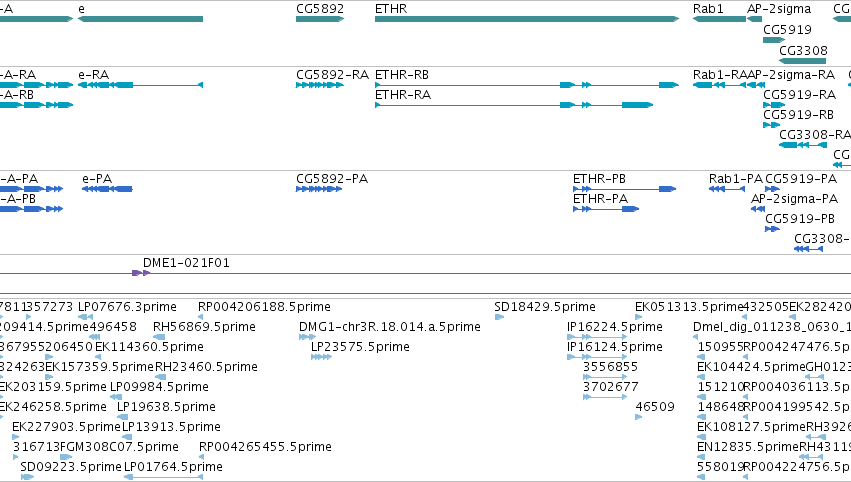Select the CG5892-PA protein feature

[x=320, y=189]
